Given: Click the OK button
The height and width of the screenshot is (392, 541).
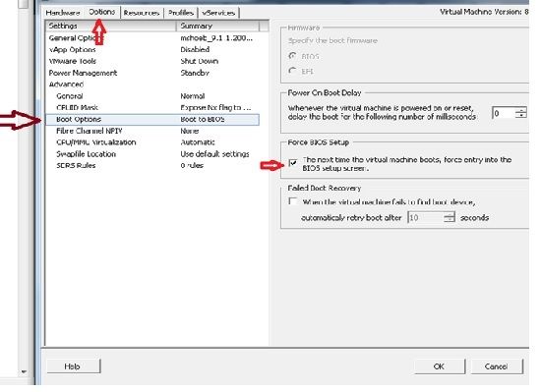Looking at the screenshot, I should [x=440, y=366].
